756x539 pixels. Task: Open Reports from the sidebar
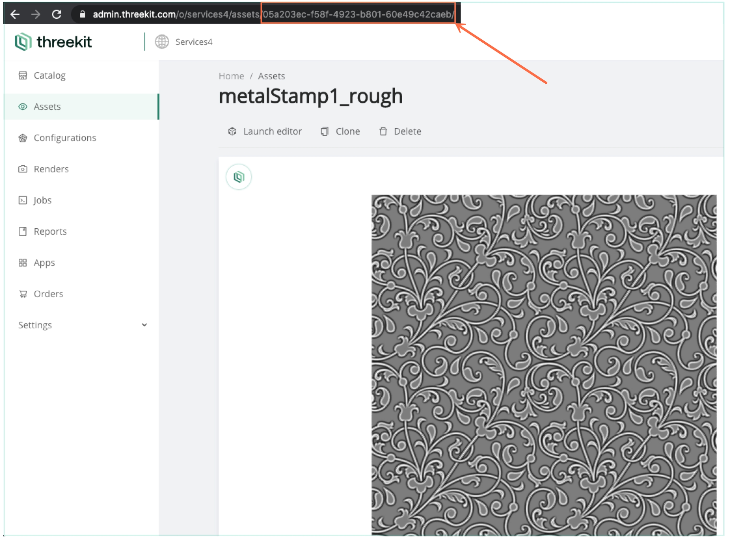(x=50, y=231)
